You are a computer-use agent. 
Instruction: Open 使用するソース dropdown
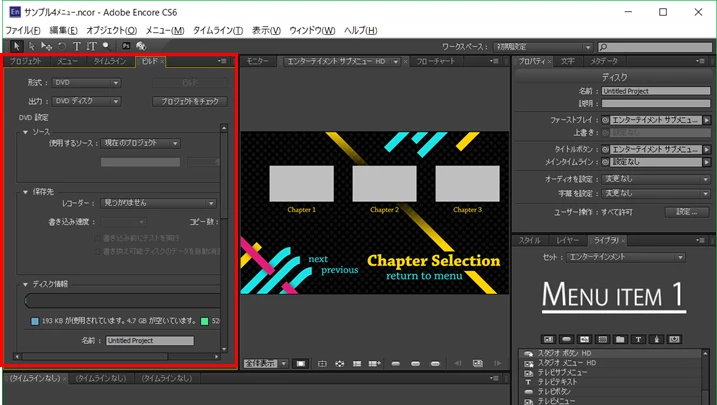tap(140, 143)
